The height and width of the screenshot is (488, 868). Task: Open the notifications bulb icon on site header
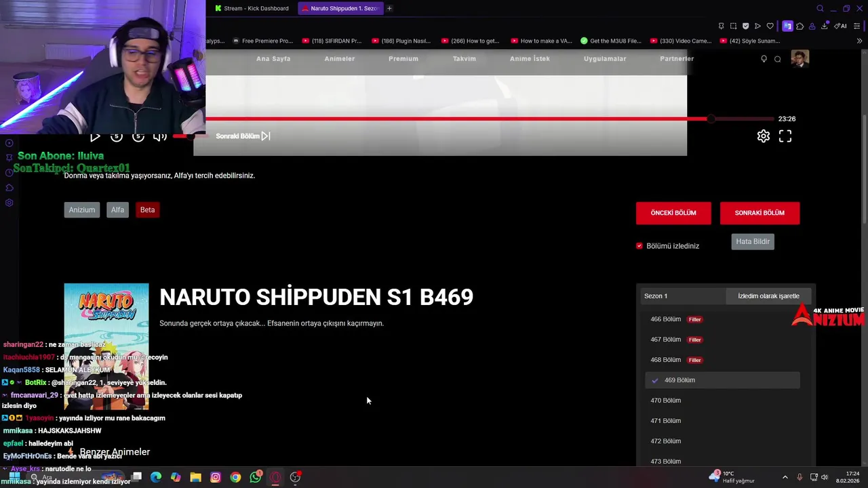pyautogui.click(x=764, y=59)
